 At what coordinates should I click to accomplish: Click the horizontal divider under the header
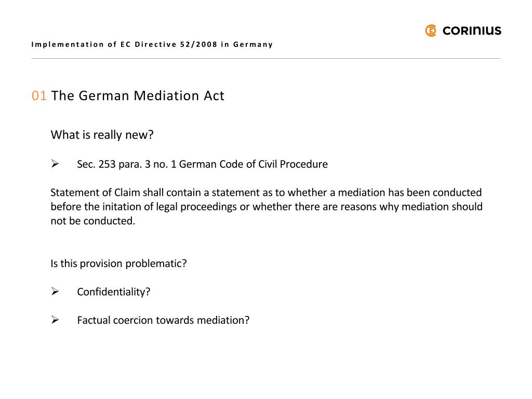[x=266, y=58]
